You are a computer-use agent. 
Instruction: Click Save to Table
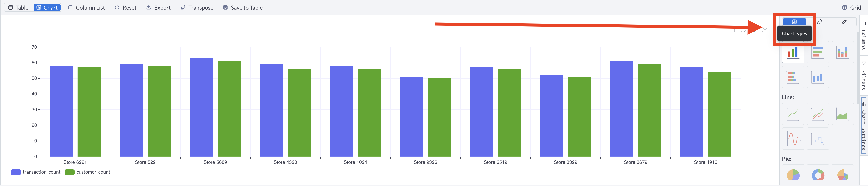coord(242,7)
